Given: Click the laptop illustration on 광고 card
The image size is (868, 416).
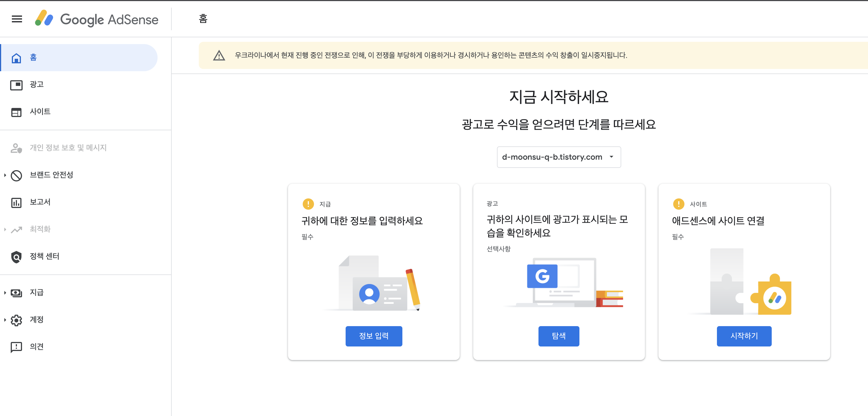Looking at the screenshot, I should (563, 283).
